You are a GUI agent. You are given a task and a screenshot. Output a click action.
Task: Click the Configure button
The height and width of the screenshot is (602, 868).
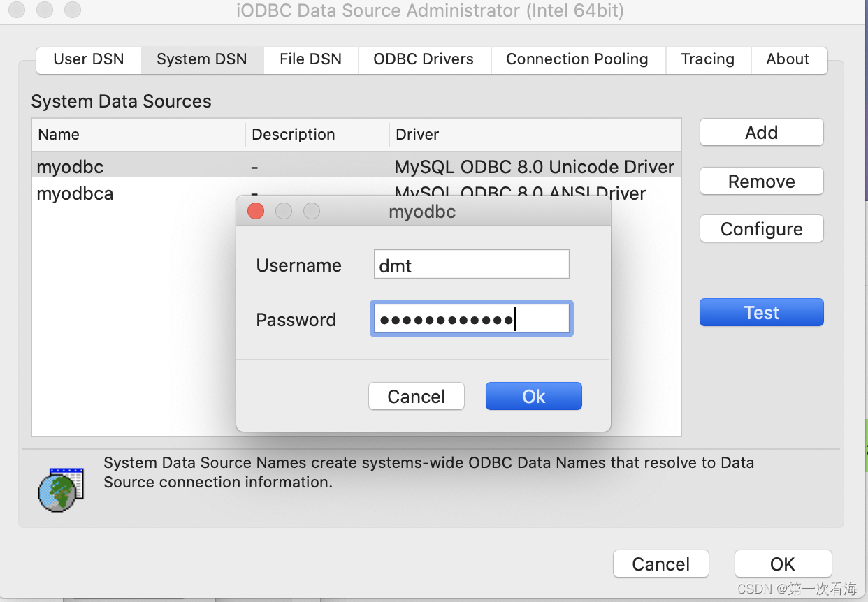pos(762,229)
